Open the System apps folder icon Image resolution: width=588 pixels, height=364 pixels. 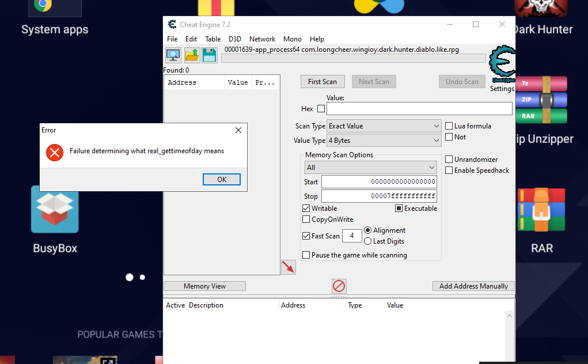point(55,8)
